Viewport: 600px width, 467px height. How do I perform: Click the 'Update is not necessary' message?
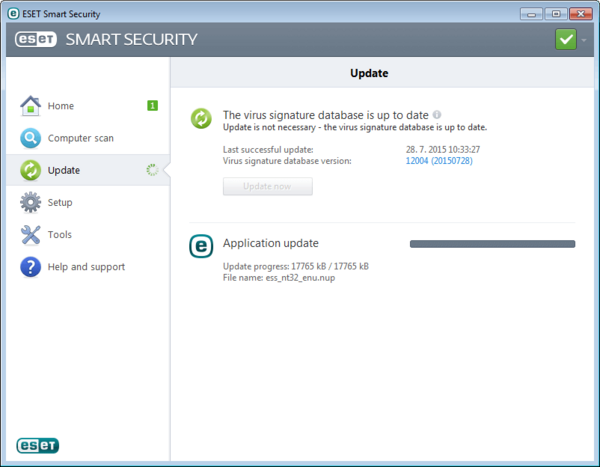pyautogui.click(x=355, y=127)
